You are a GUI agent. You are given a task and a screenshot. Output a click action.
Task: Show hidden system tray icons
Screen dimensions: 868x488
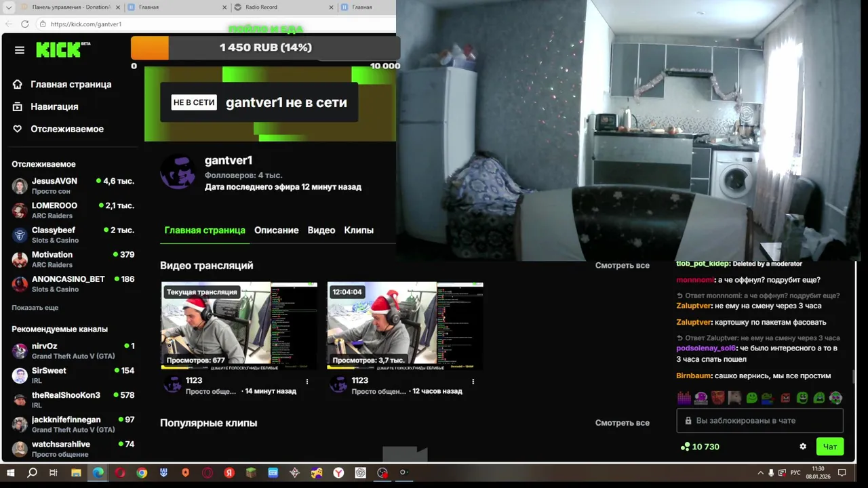760,472
